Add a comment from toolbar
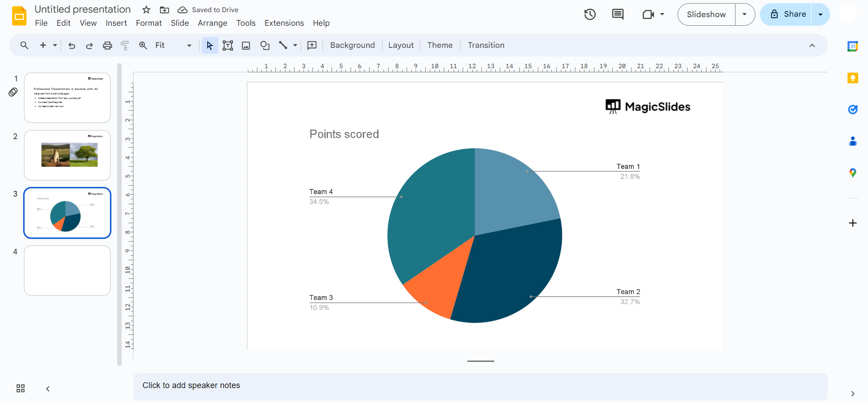This screenshot has width=868, height=403. coord(312,45)
